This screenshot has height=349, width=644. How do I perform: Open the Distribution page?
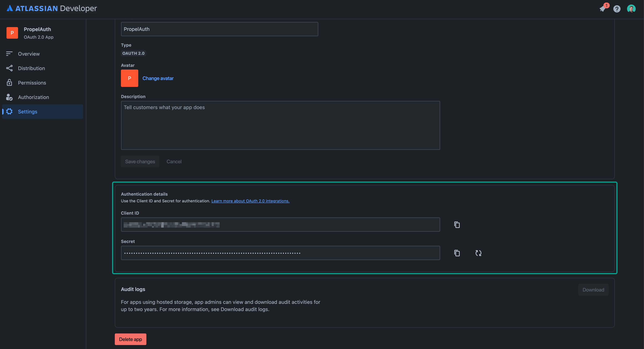pyautogui.click(x=42, y=68)
